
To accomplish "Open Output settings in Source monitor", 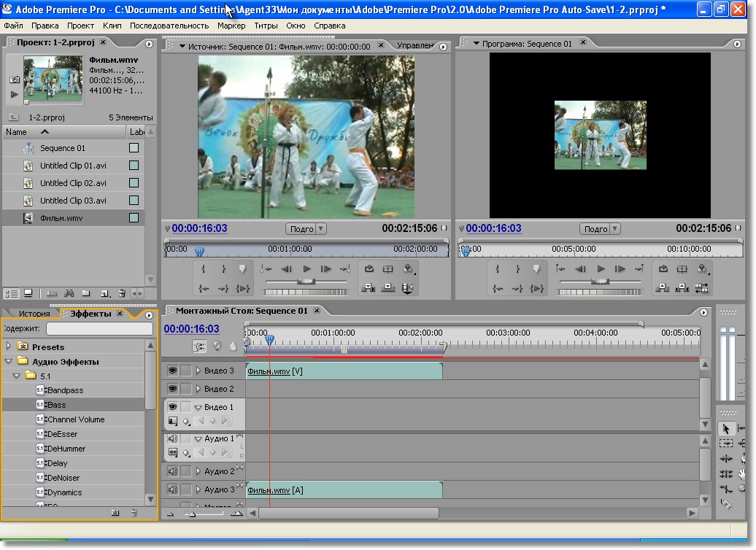I will (409, 269).
